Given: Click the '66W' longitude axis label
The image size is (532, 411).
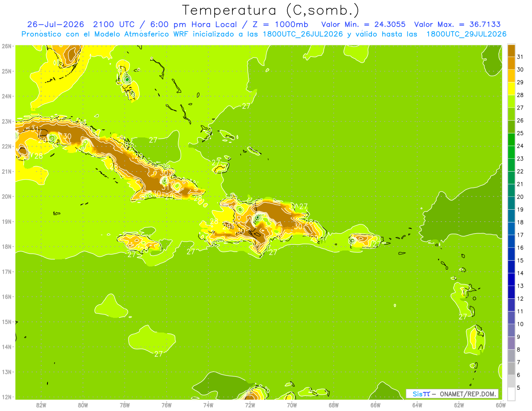Looking at the screenshot, I should 376,405.
